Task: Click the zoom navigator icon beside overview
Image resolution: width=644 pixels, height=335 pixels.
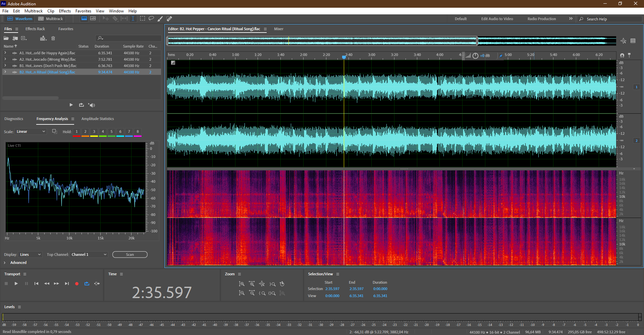Action: pos(623,41)
